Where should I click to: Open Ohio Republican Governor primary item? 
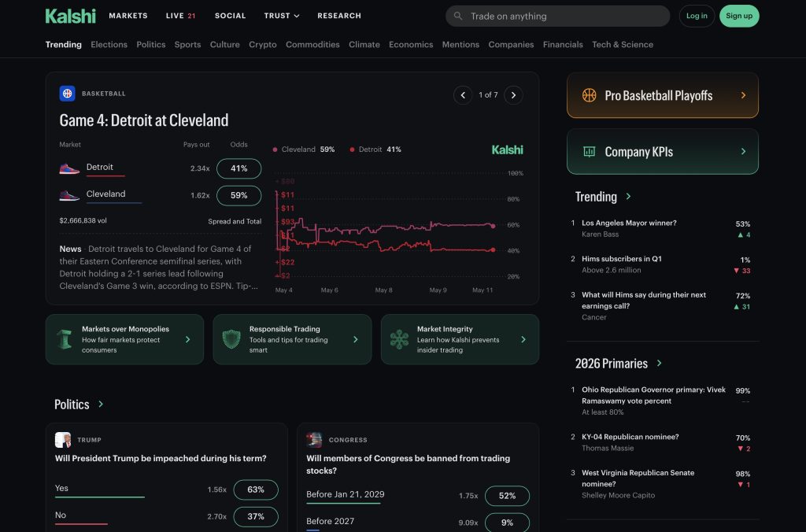pos(662,401)
